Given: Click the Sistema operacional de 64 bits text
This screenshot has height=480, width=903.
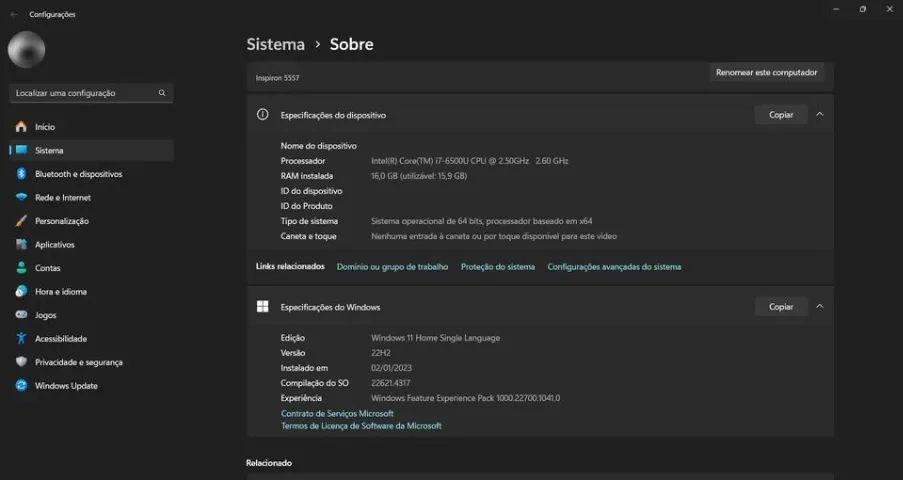Looking at the screenshot, I should tap(481, 221).
